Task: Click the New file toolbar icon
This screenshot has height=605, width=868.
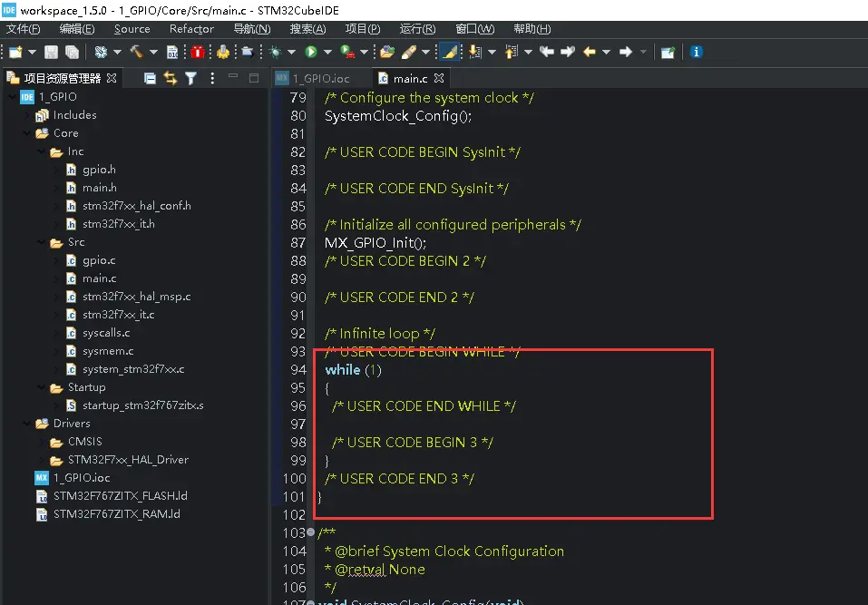Action: [15, 52]
